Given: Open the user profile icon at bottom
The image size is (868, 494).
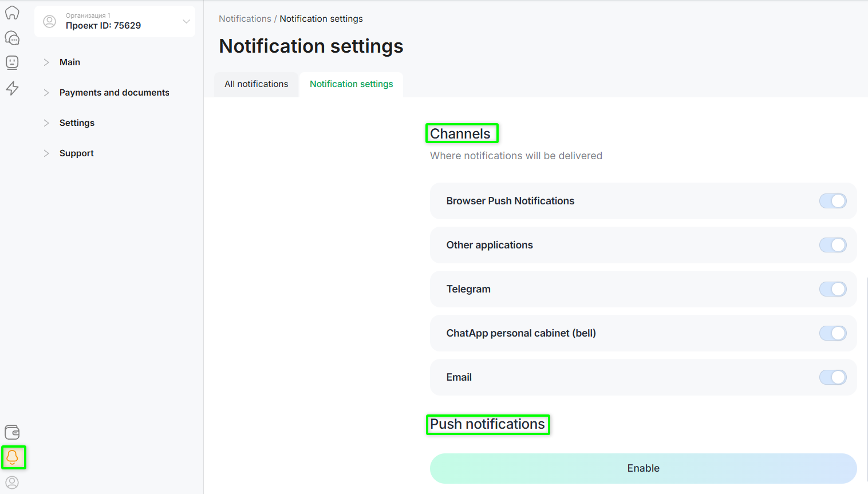Looking at the screenshot, I should [12, 482].
